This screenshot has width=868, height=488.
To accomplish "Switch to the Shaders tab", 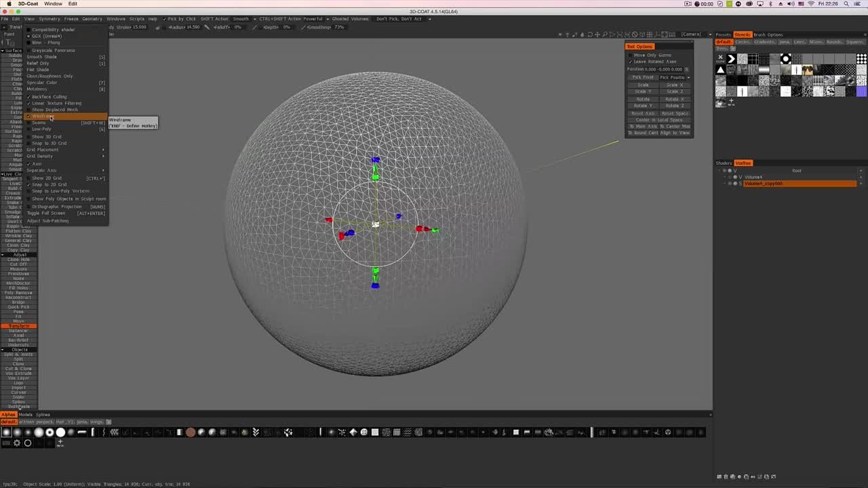I will [x=724, y=163].
